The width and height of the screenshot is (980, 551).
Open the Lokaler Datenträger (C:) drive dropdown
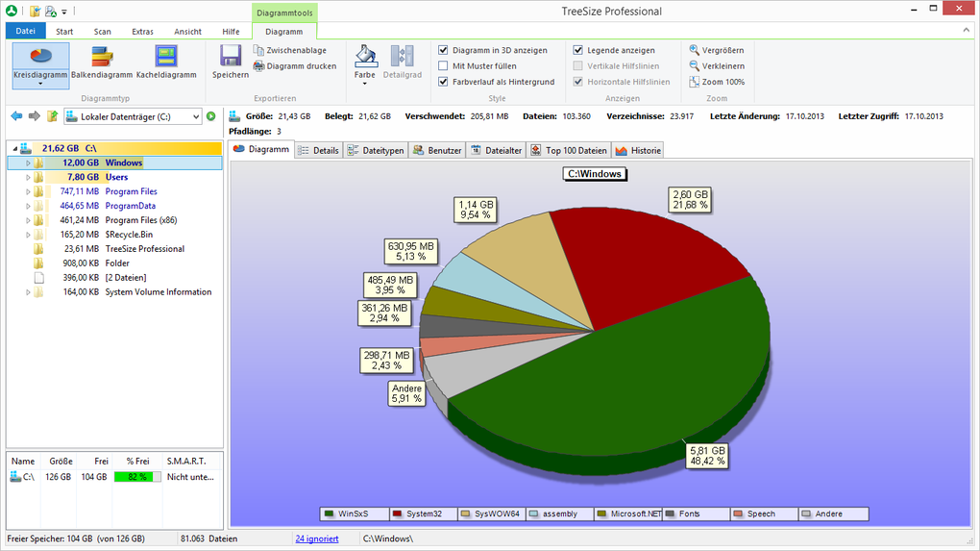click(196, 116)
